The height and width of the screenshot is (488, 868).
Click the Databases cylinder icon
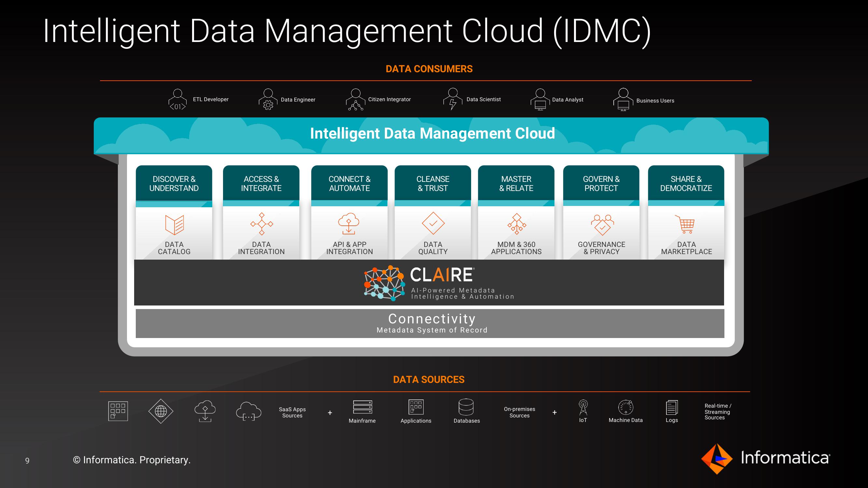466,407
